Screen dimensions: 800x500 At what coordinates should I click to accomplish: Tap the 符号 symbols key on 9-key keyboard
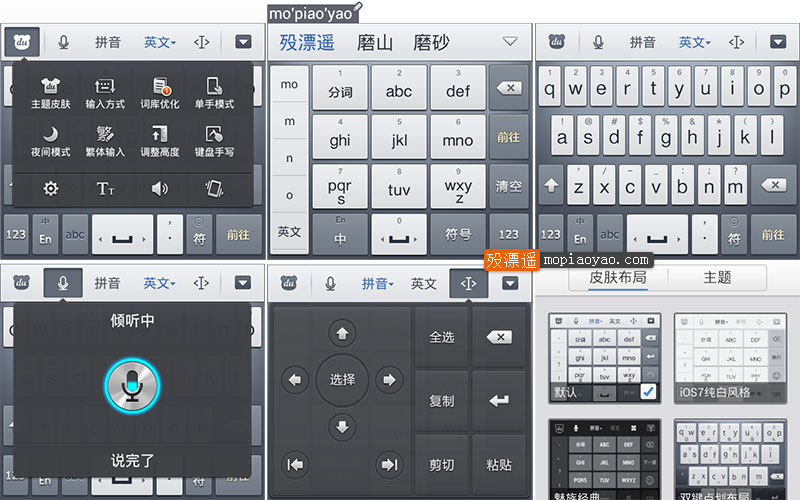click(458, 234)
